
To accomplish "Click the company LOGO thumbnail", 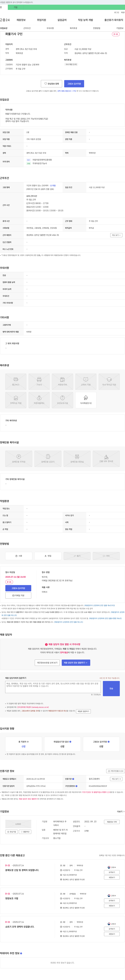I will pyautogui.click(x=18, y=824).
